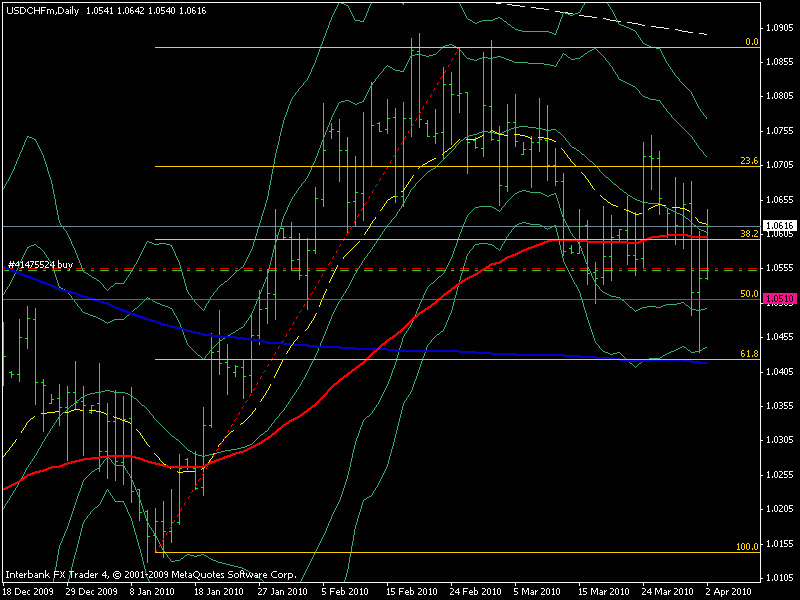Click the 18 Dec 2009 date label
The width and height of the screenshot is (800, 600).
click(27, 591)
